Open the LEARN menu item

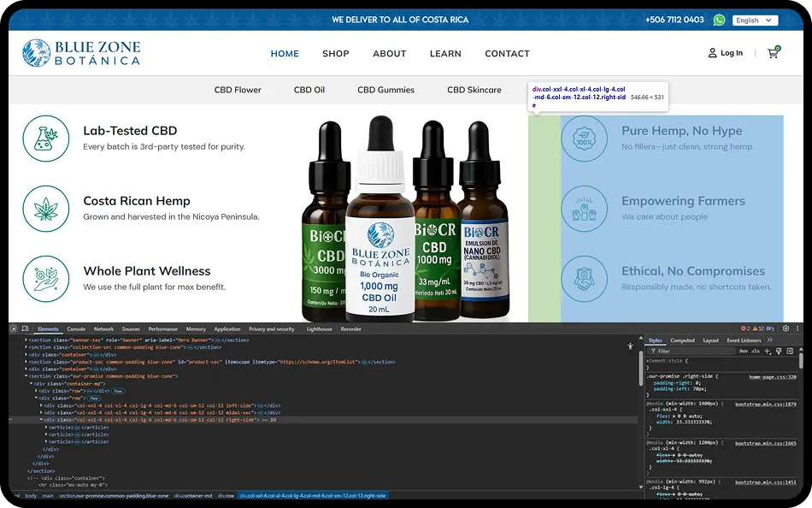tap(445, 53)
